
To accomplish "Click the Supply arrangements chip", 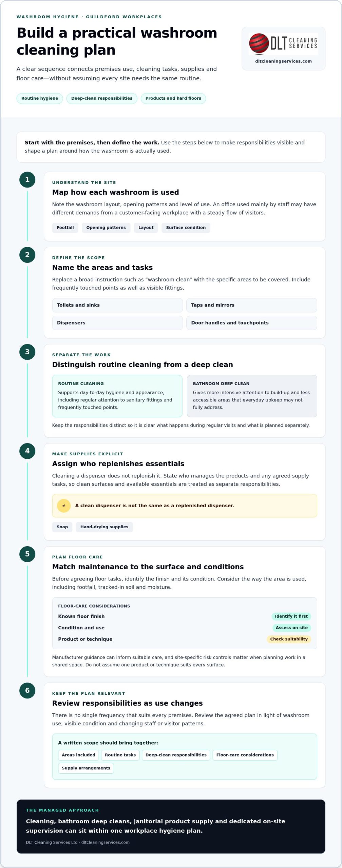I will 86,768.
